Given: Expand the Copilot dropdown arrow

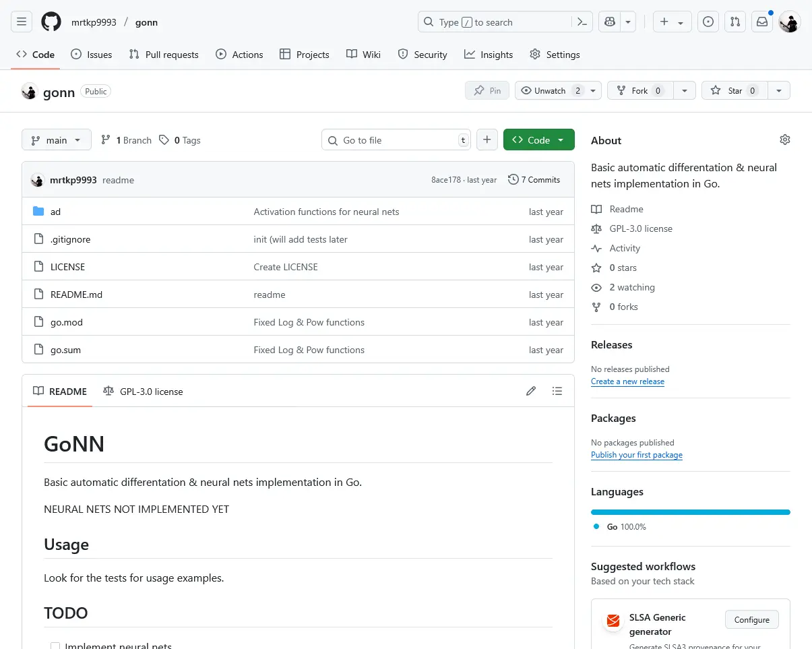Looking at the screenshot, I should point(628,22).
